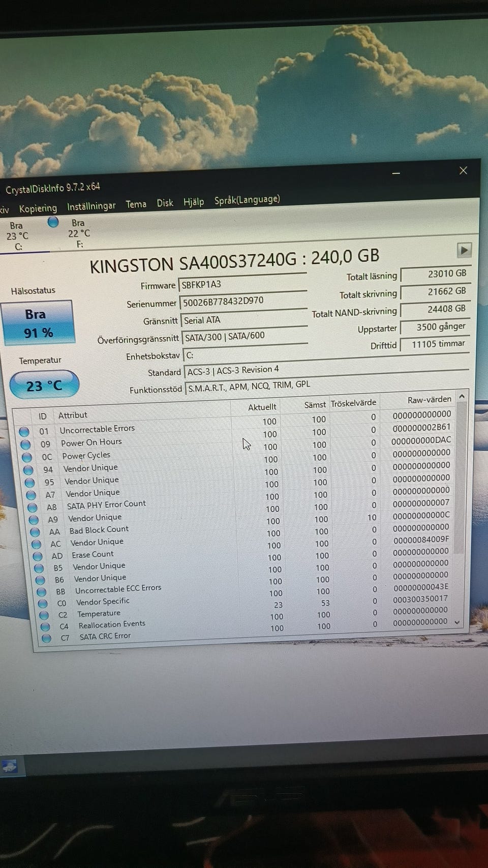Click the SATA/300 | SATA/600 transfer mode field
Viewport: 488px width, 868px height.
coord(245,336)
